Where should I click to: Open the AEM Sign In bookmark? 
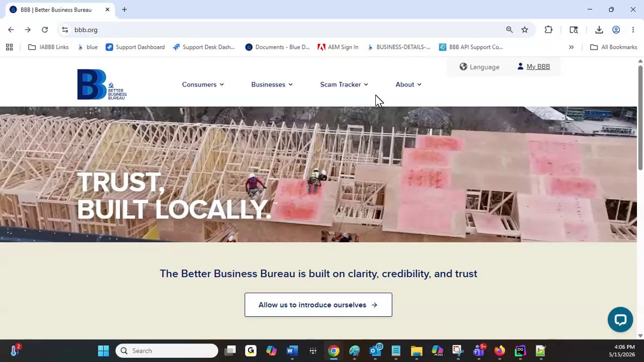tap(338, 47)
